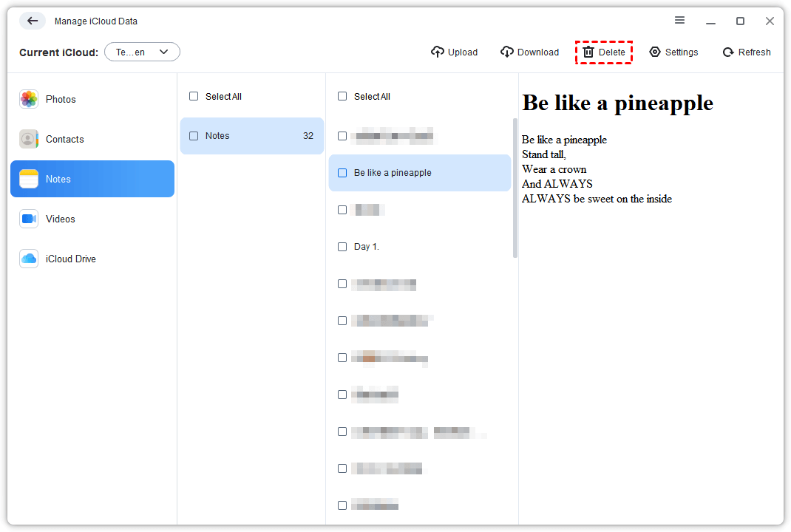Viewport: 791px width, 532px height.
Task: Tick the checkbox of the last visible note
Action: tap(342, 505)
